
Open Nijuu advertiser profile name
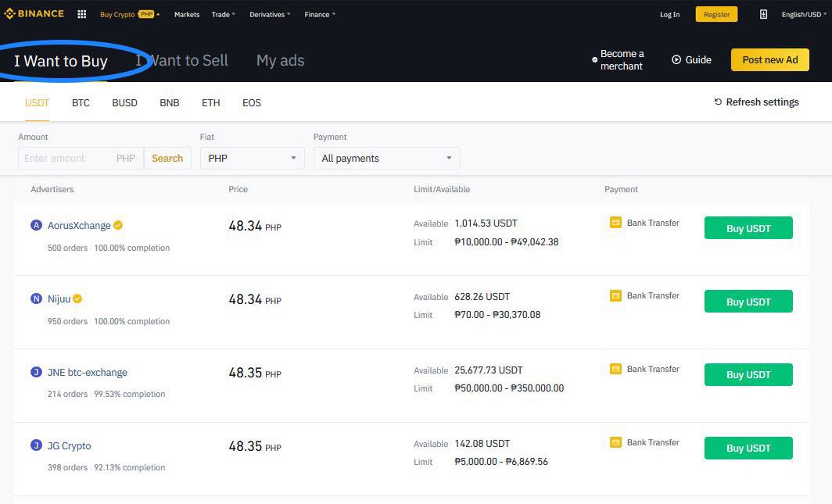pos(59,299)
